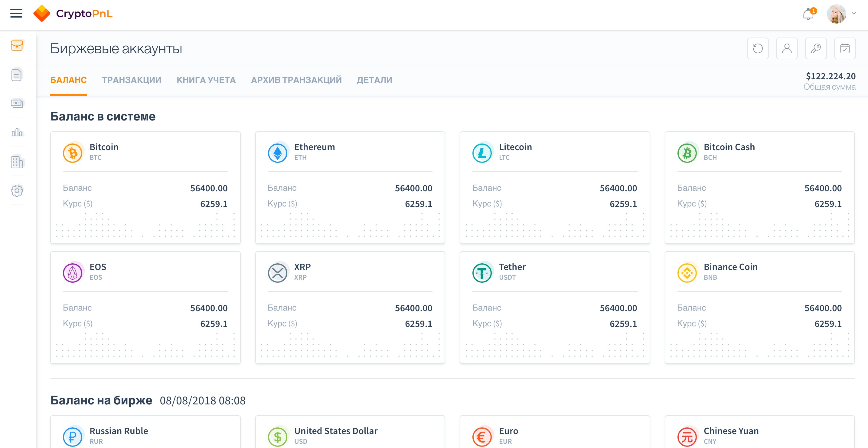Image resolution: width=868 pixels, height=448 pixels.
Task: Click the refresh button
Action: tap(758, 48)
